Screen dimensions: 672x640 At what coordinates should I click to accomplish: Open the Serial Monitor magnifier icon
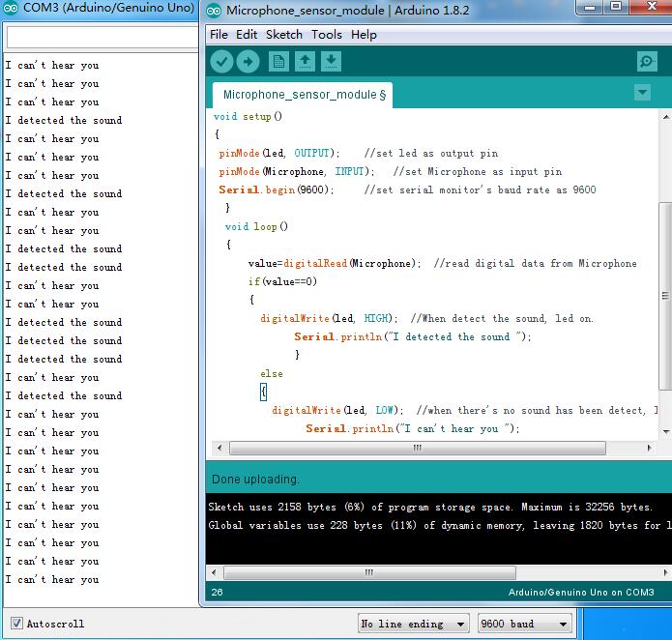point(647,62)
